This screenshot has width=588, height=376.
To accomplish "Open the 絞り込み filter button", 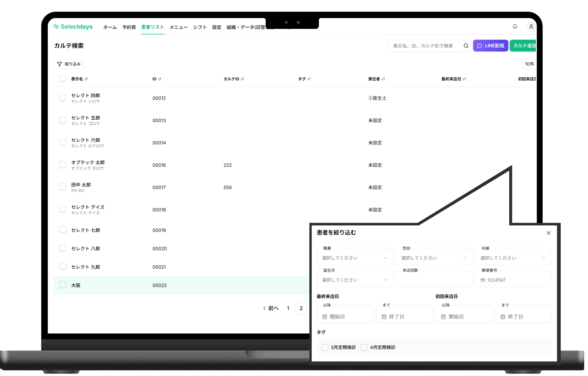I will coord(69,64).
